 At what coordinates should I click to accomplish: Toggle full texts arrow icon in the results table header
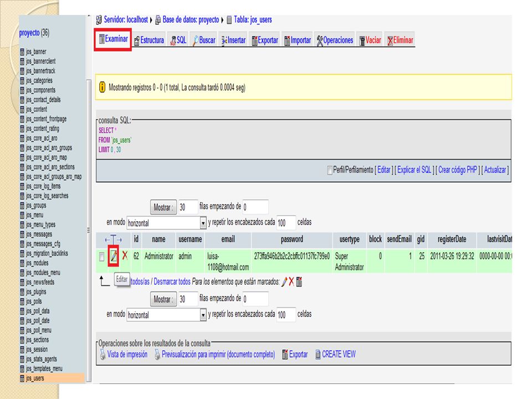[x=113, y=239]
